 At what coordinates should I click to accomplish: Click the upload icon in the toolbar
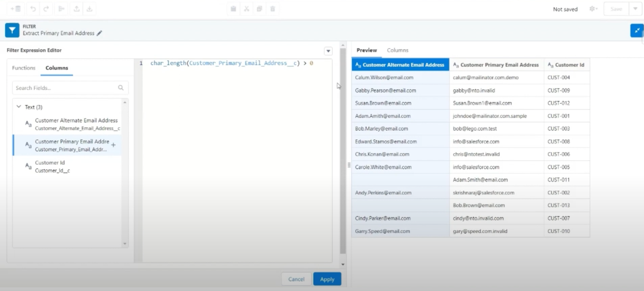pos(76,8)
